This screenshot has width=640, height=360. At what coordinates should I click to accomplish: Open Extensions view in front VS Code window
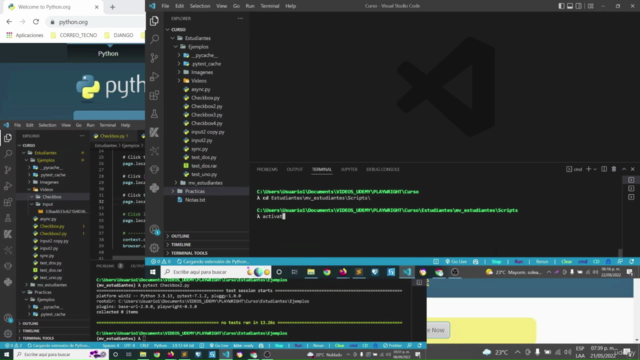[x=154, y=95]
